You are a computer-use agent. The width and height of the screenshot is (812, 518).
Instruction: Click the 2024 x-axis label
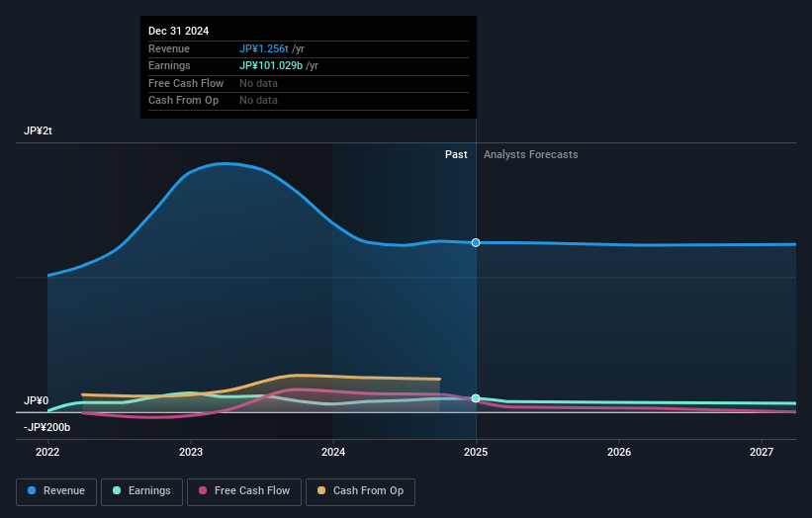[x=333, y=452]
